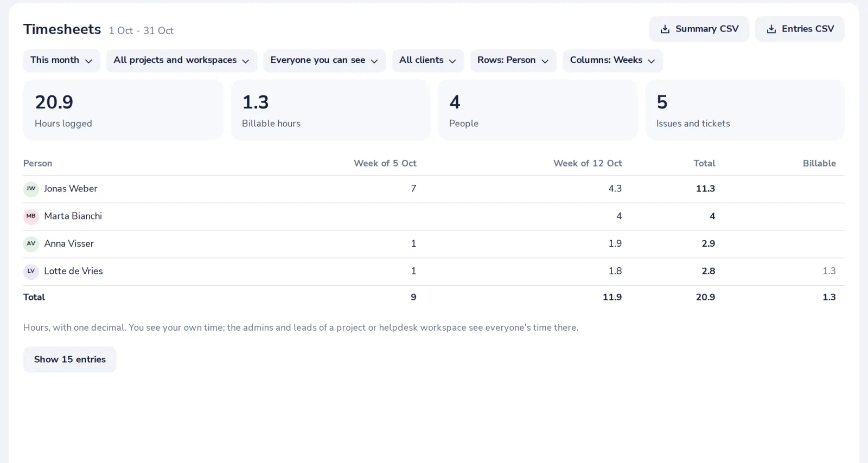Click Lotte de Vries's 1.8 hours cell
Image resolution: width=868 pixels, height=463 pixels.
pos(615,271)
